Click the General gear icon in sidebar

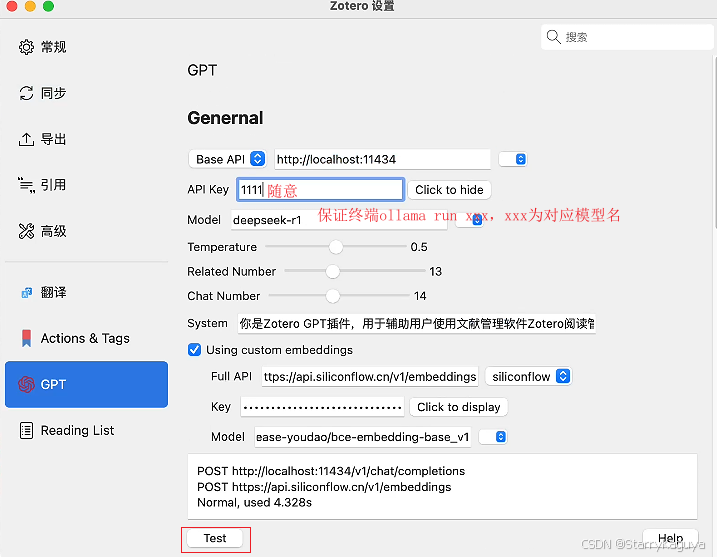tap(26, 47)
